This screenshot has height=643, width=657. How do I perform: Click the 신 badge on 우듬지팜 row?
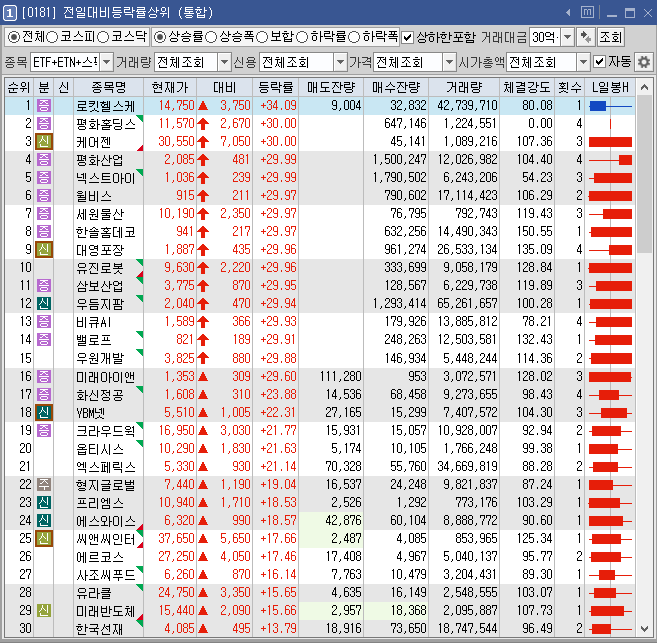tap(44, 304)
